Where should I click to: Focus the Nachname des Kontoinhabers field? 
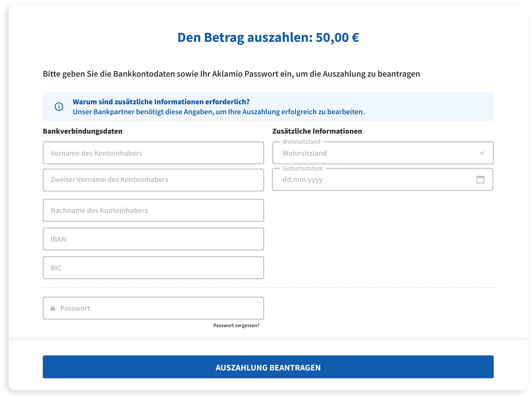point(153,210)
